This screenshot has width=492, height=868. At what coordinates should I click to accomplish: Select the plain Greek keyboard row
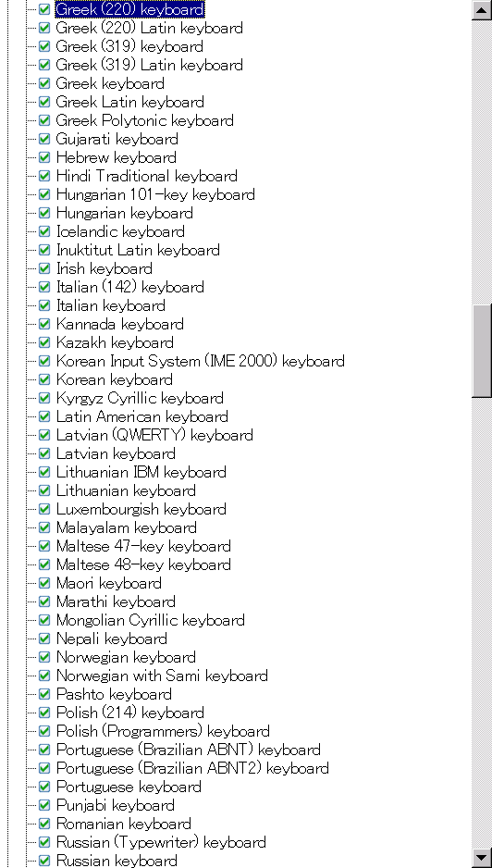(x=110, y=83)
